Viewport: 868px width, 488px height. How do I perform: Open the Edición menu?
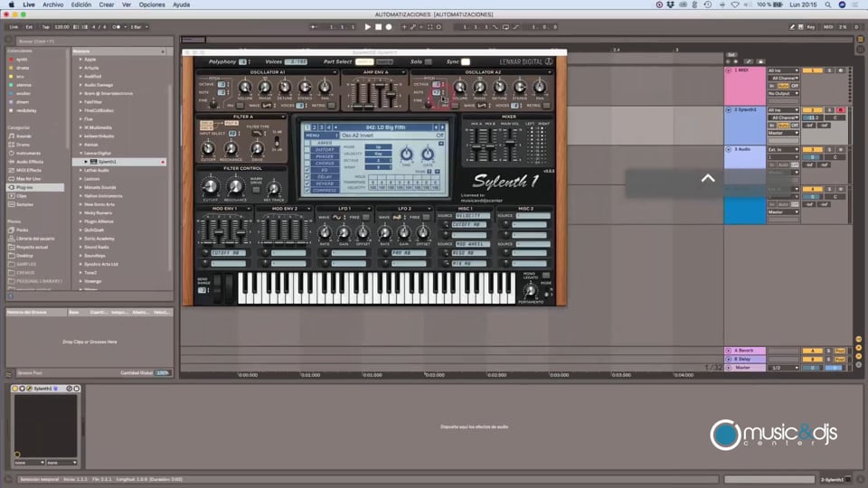(80, 5)
